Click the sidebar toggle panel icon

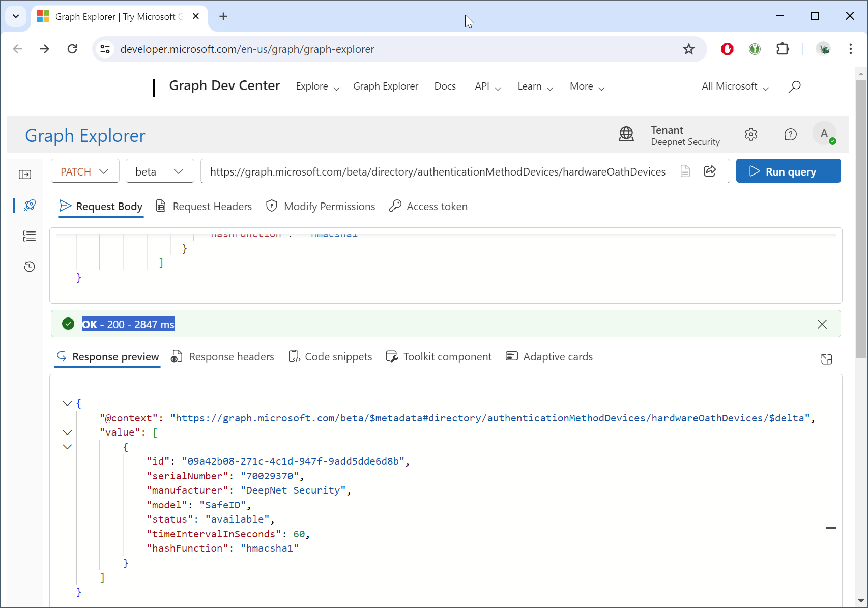click(x=25, y=175)
